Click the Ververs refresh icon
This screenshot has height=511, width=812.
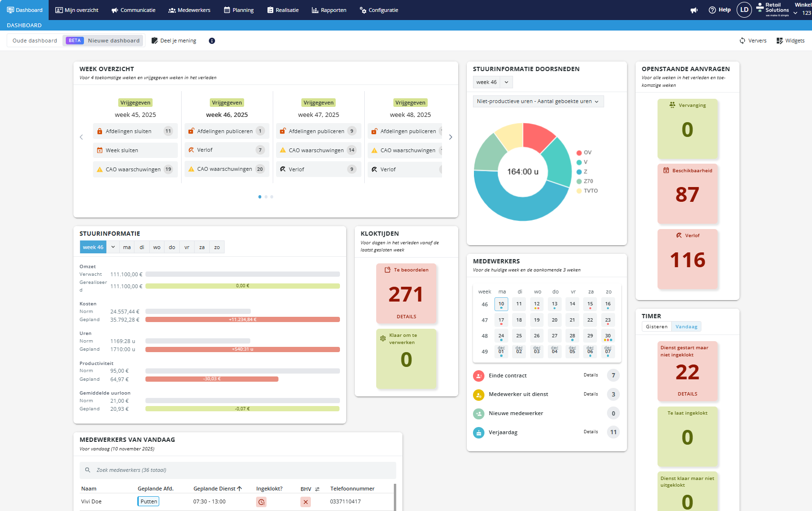coord(742,41)
